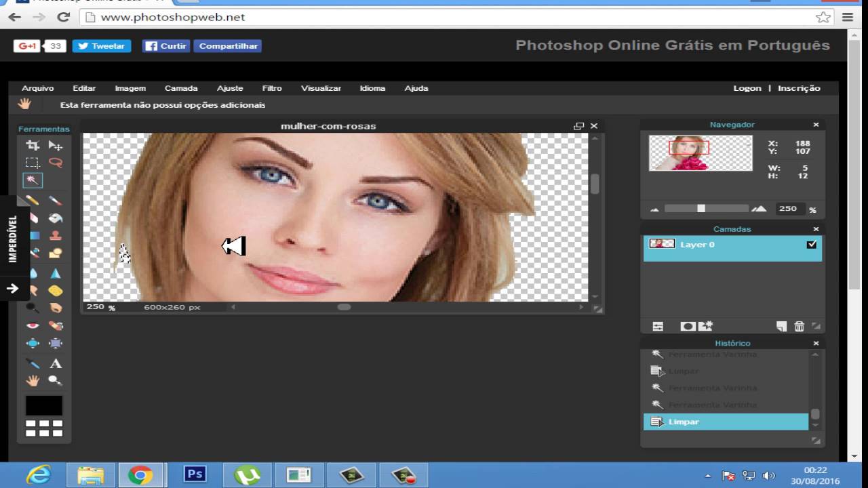Select the Crop tool
868x488 pixels.
pos(33,146)
